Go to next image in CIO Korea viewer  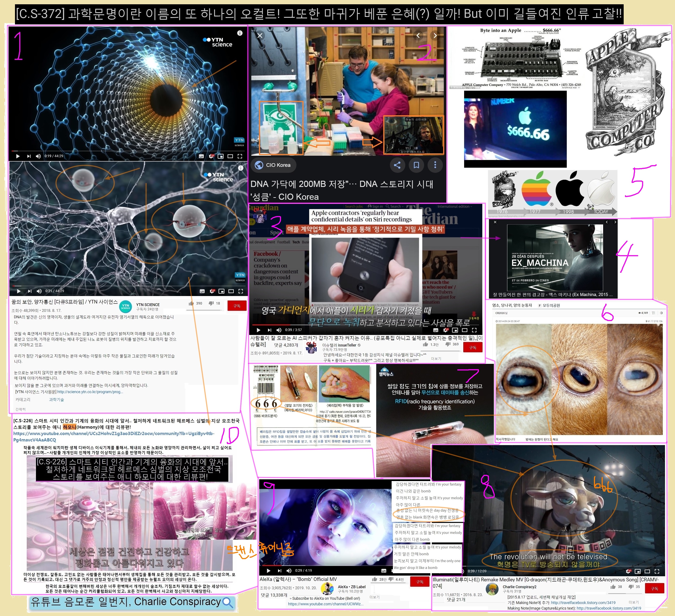click(x=435, y=36)
